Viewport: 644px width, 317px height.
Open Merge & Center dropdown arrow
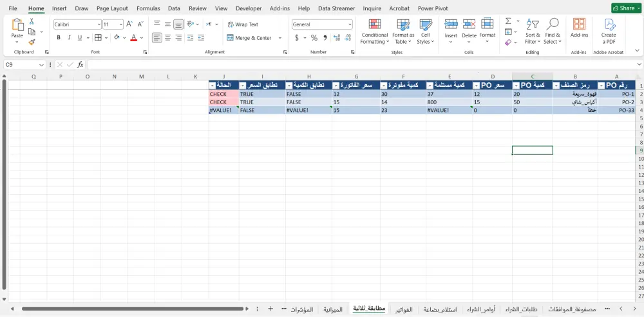point(279,38)
